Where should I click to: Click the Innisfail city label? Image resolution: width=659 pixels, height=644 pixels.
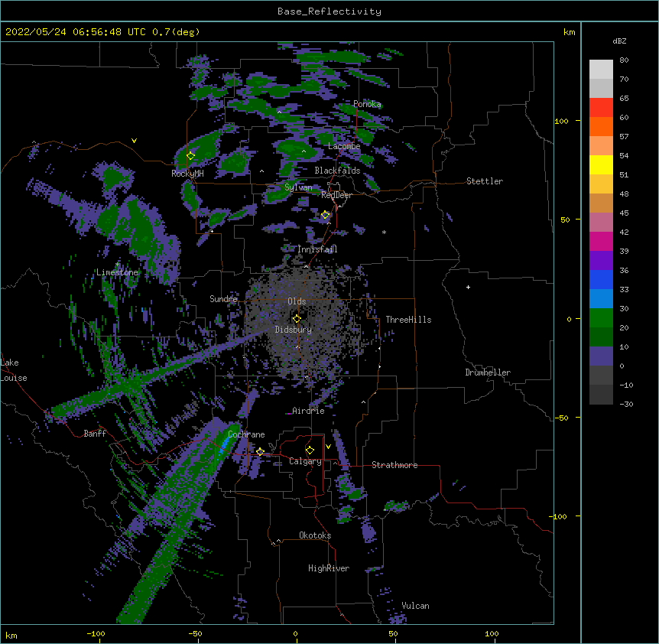click(x=317, y=249)
